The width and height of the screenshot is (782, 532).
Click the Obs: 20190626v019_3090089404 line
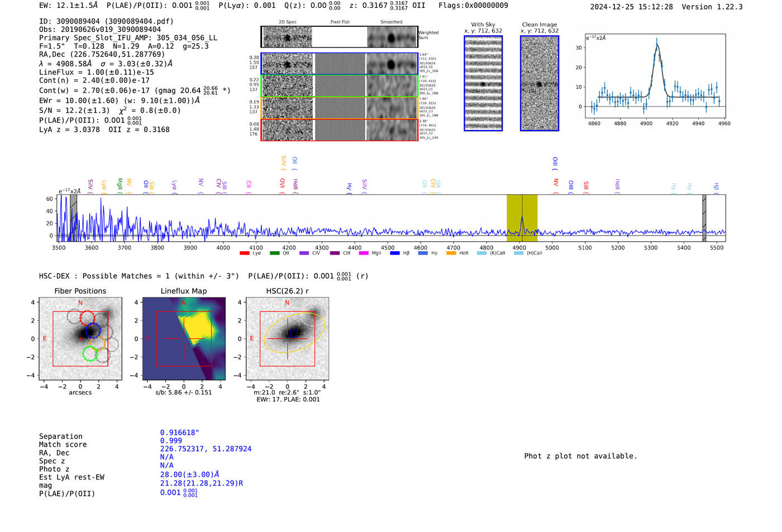point(100,30)
